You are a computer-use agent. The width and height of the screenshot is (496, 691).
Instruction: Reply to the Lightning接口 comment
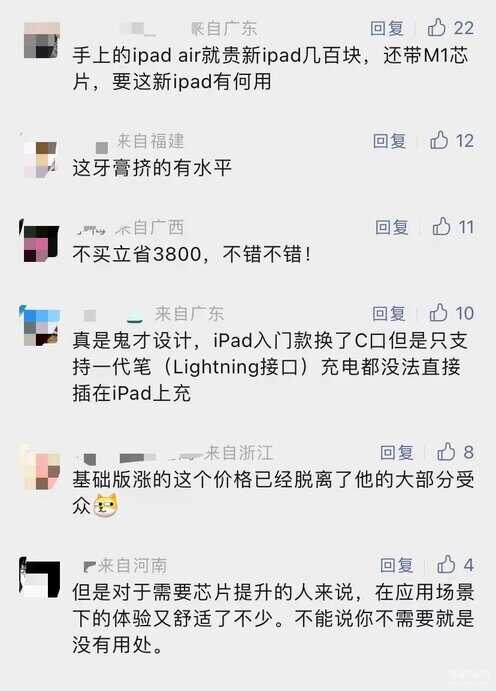click(x=389, y=314)
